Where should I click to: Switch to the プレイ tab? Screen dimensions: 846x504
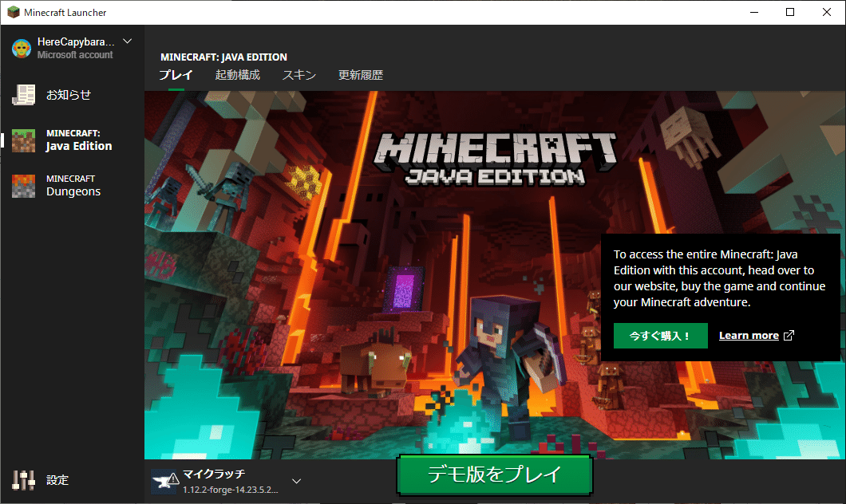coord(176,75)
